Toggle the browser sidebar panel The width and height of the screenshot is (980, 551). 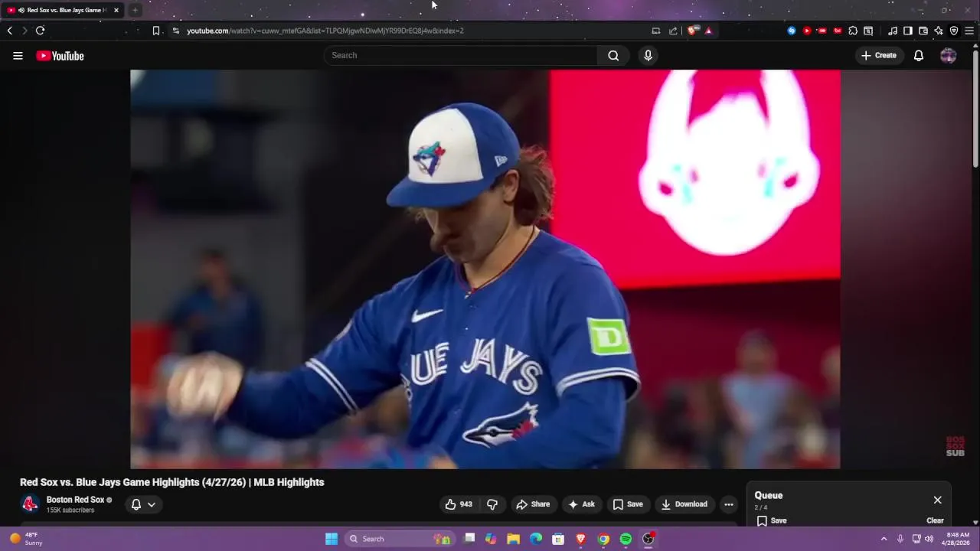click(908, 31)
